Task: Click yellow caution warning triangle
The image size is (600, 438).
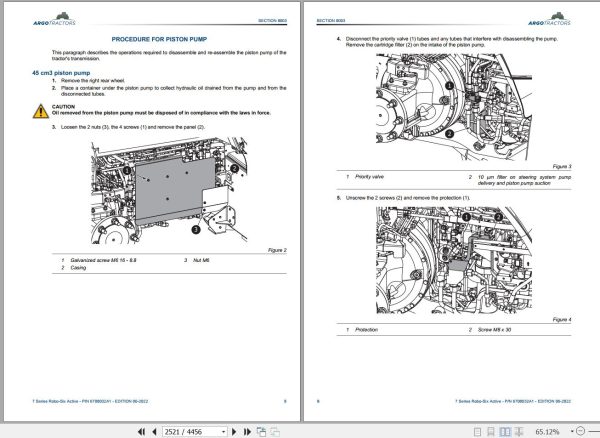Action: point(41,111)
